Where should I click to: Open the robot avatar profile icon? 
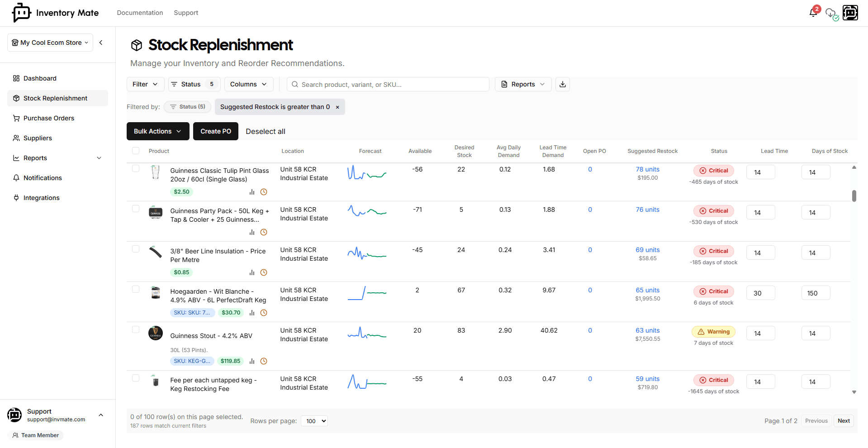coord(850,13)
